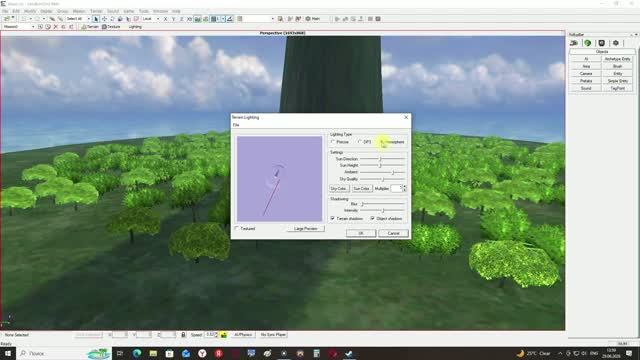The image size is (640, 360).
Task: Toggle the Object shadows checkbox
Action: 372,218
